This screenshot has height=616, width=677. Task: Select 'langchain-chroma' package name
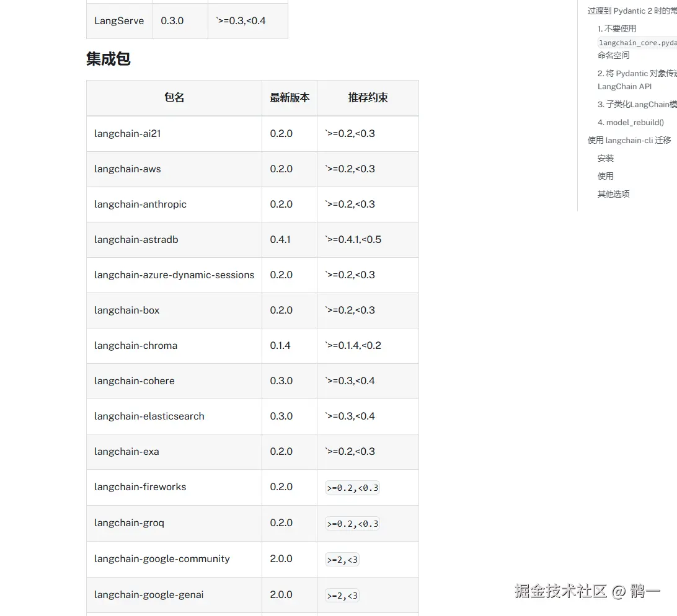[x=136, y=346]
